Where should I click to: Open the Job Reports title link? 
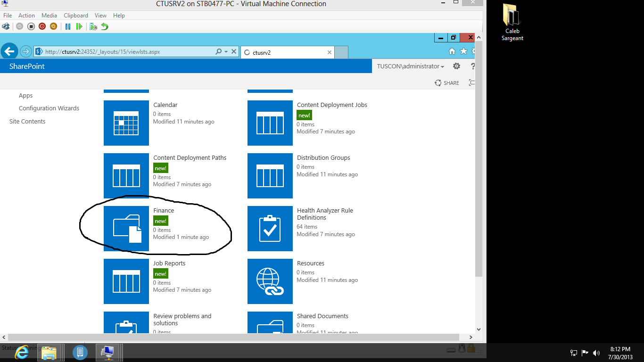169,263
